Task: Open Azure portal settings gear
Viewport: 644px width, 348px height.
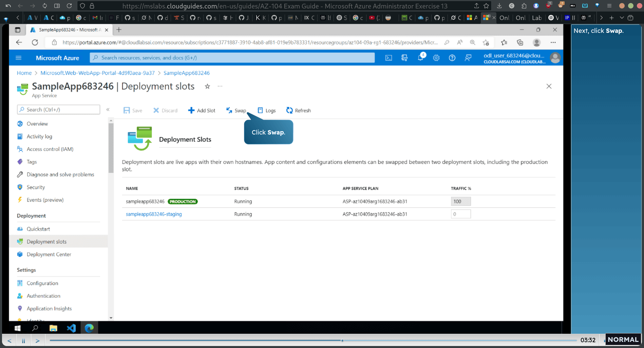Action: [x=436, y=58]
